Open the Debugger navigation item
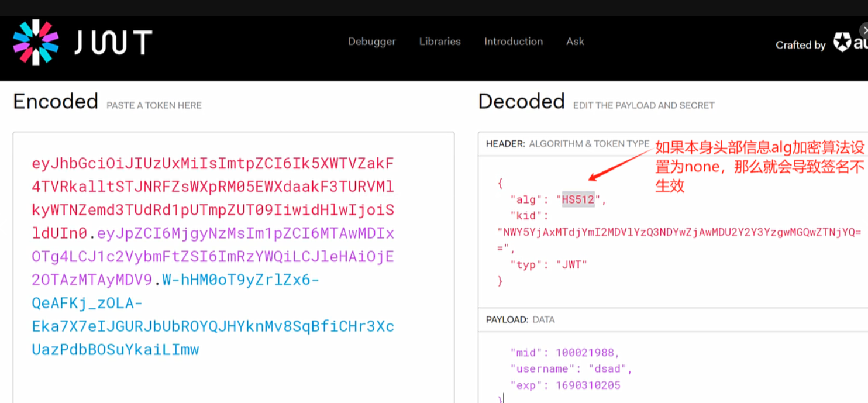The image size is (868, 403). 371,42
